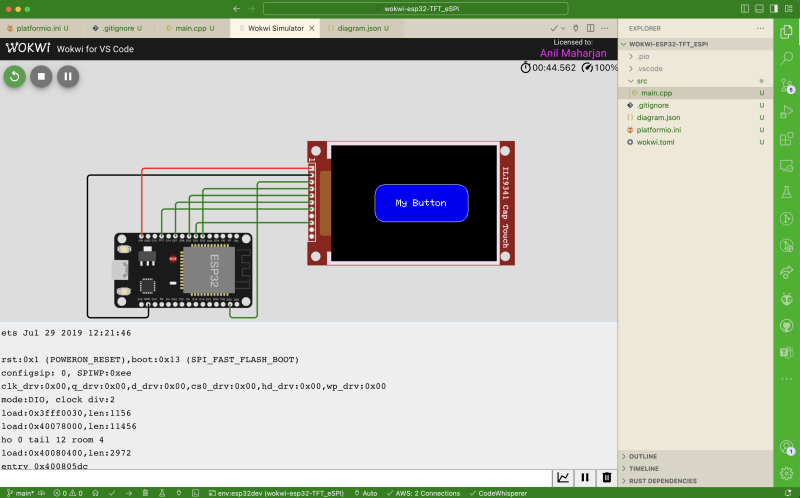Stop the Wokwi simulation
The image size is (800, 498).
point(41,77)
